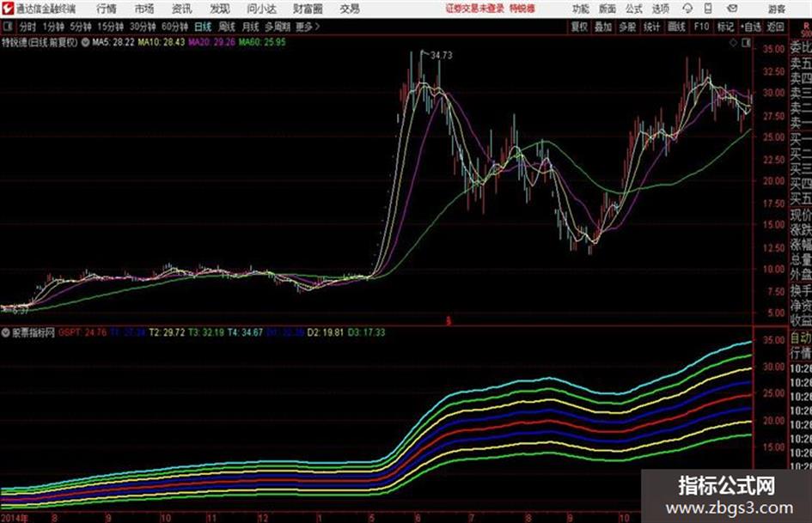
Task: Open the 财富圈 menu
Action: (x=308, y=9)
